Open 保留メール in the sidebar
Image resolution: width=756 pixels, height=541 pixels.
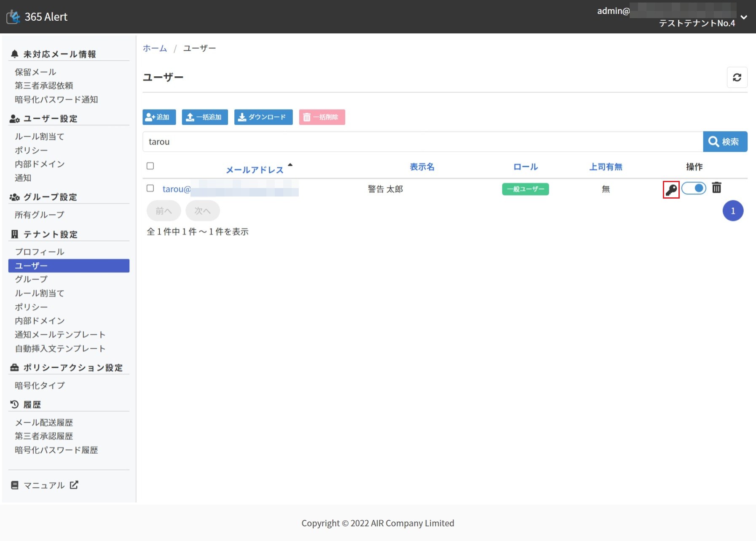(35, 72)
